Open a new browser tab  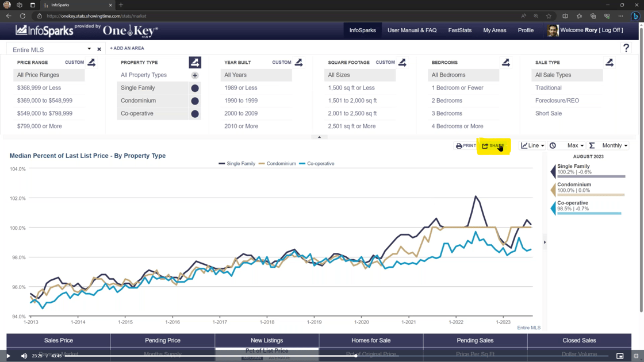pyautogui.click(x=121, y=5)
